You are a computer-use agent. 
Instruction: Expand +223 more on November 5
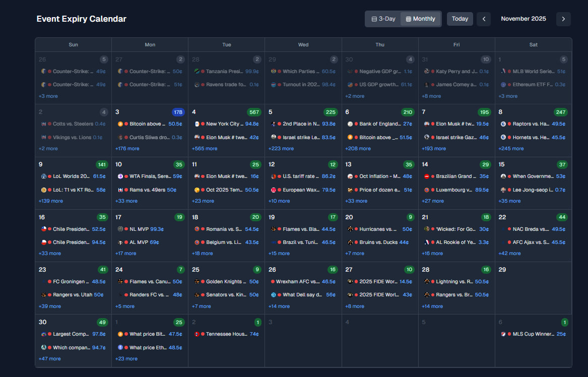(281, 149)
